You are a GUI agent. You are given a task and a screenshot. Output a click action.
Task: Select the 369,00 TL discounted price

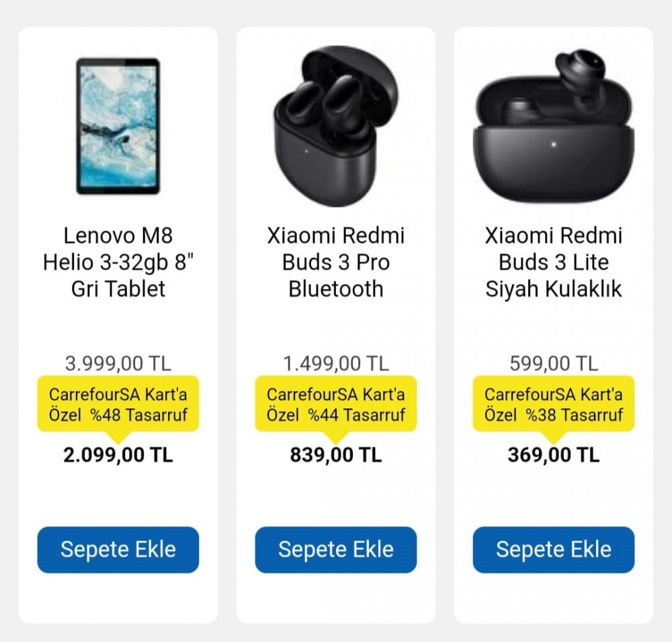click(553, 455)
